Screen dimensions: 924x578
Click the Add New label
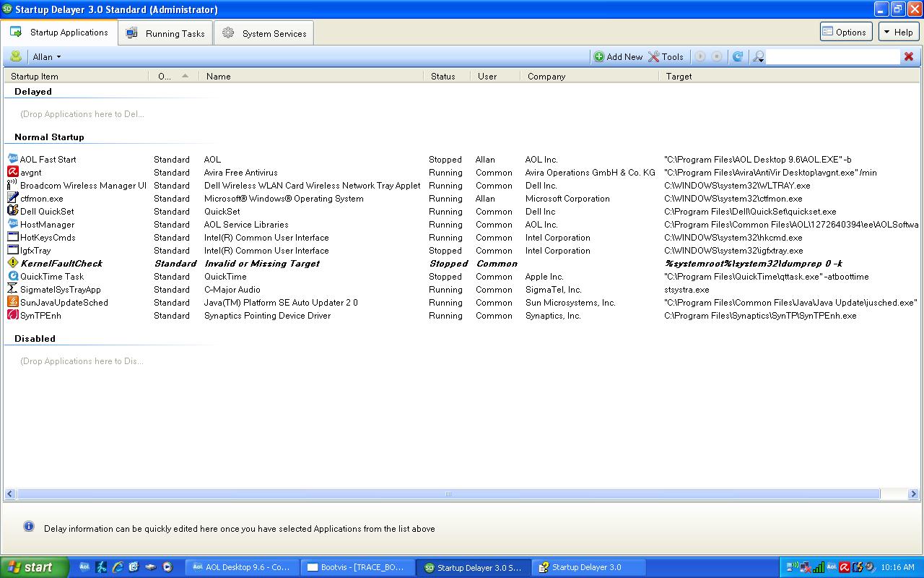[x=624, y=56]
